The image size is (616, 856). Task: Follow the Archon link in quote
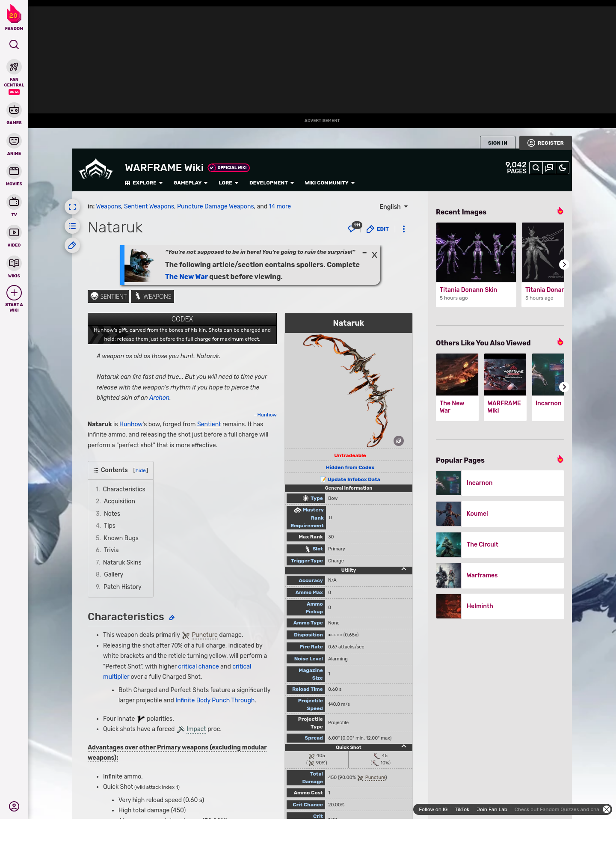coord(159,398)
